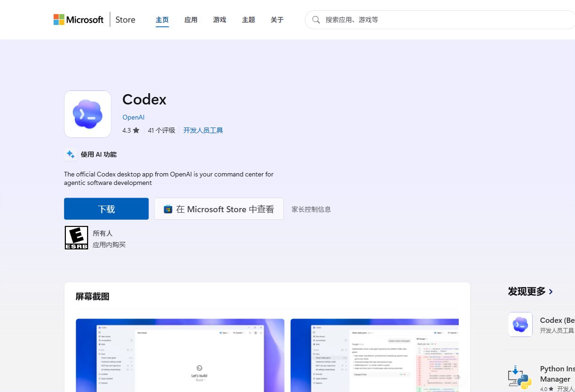Image resolution: width=575 pixels, height=392 pixels.
Task: Click 在 Microsoft Store 中查看 button
Action: (219, 209)
